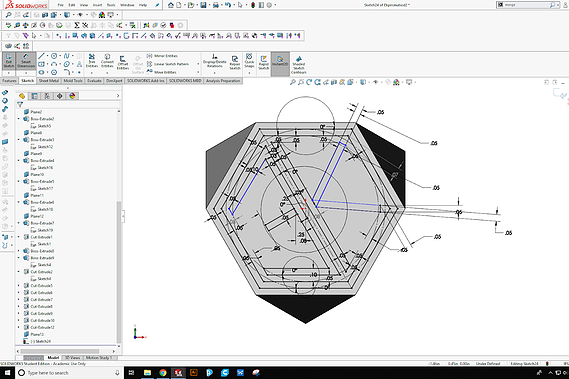Click the Windows taskbar search box
This screenshot has width=569, height=379.
point(69,373)
